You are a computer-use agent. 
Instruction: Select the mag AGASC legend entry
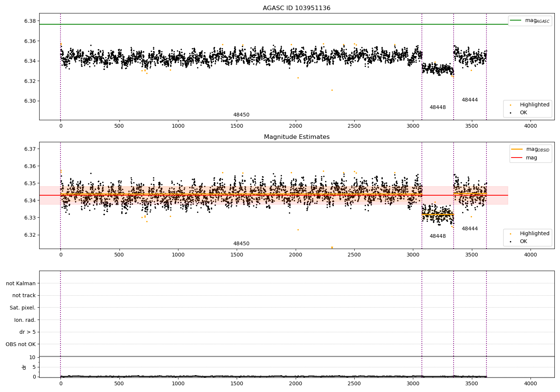[530, 21]
